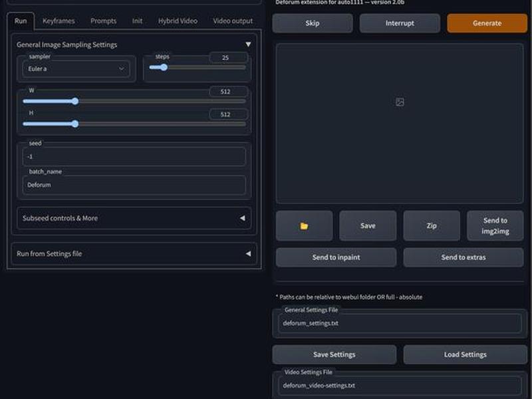Click the W width slider handle
This screenshot has height=399, width=532.
click(x=75, y=101)
